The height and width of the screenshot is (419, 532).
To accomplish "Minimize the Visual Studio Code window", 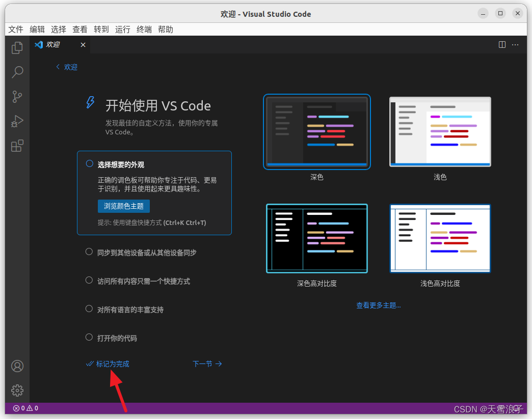I will pos(483,14).
